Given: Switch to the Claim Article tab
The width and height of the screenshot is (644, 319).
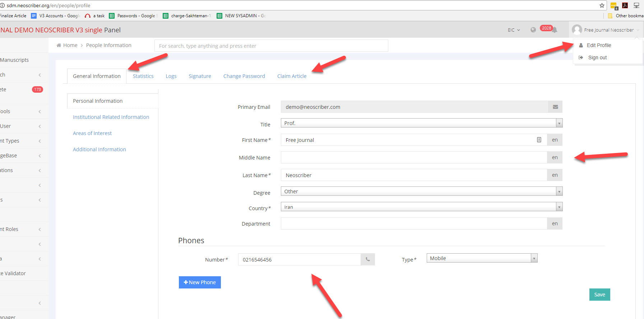Looking at the screenshot, I should click(x=292, y=76).
